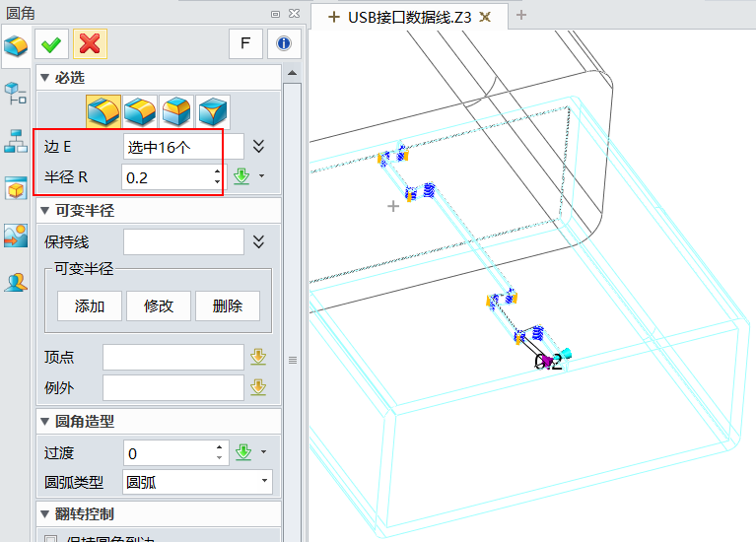756x542 pixels.
Task: Toggle the 保持圆角到边 checkbox
Action: 51,538
